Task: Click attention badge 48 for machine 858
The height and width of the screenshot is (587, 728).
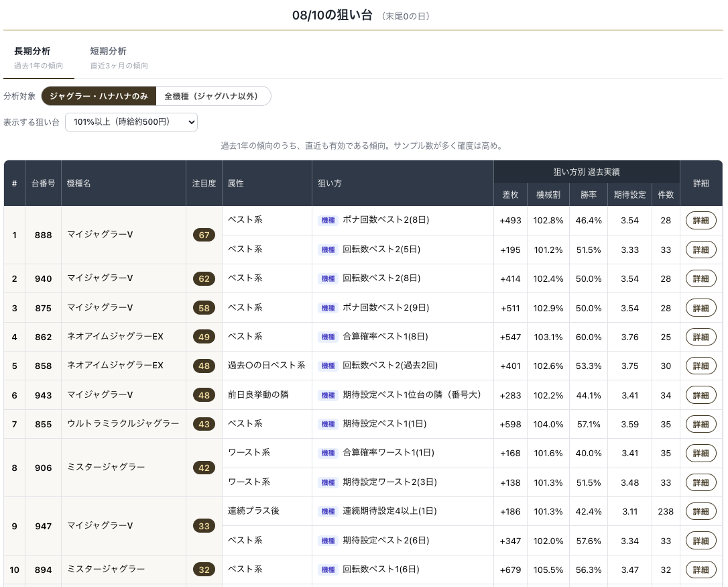Action: point(204,366)
